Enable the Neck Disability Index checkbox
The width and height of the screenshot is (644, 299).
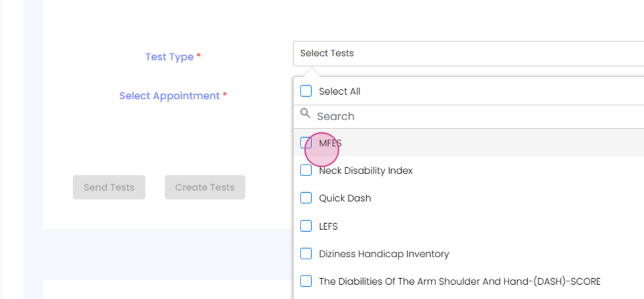point(306,171)
